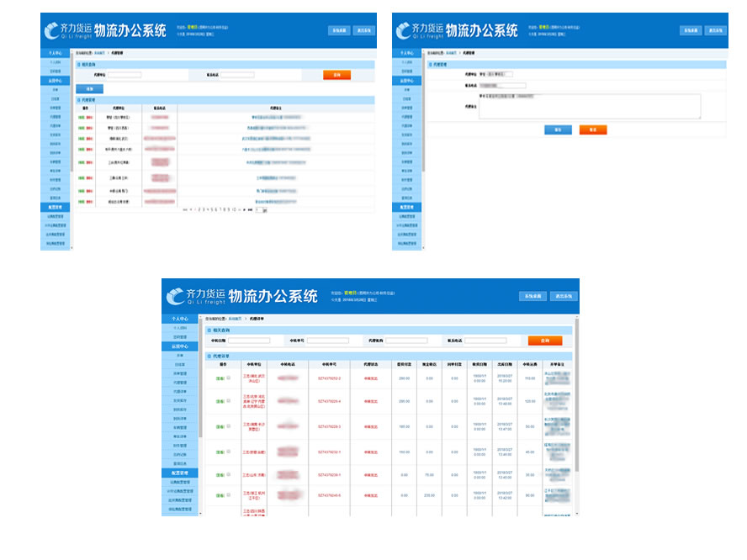Viewport: 747px width, 560px height.
Task: Tick the checkbox for order SZ74378226-4
Action: pos(228,401)
